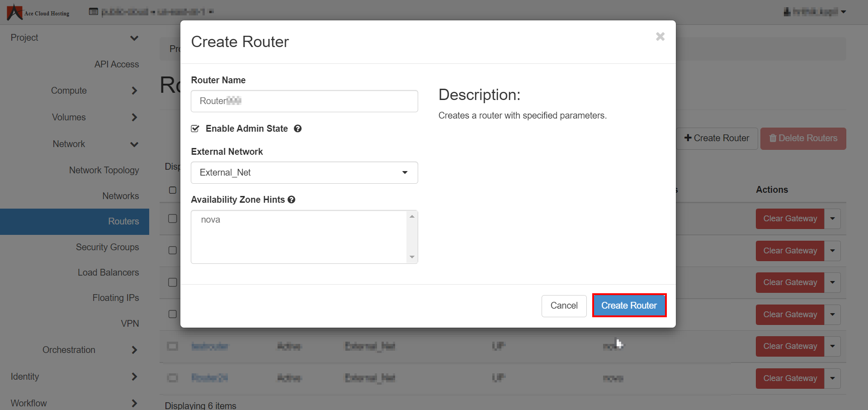Image resolution: width=868 pixels, height=410 pixels.
Task: Click the Ace Cloud Hosting logo
Action: [38, 12]
